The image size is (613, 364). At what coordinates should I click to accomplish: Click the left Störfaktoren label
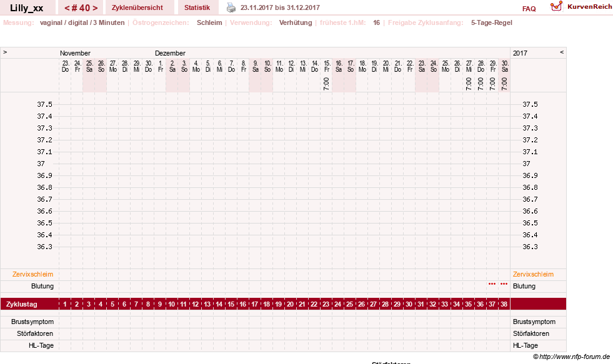[35, 333]
